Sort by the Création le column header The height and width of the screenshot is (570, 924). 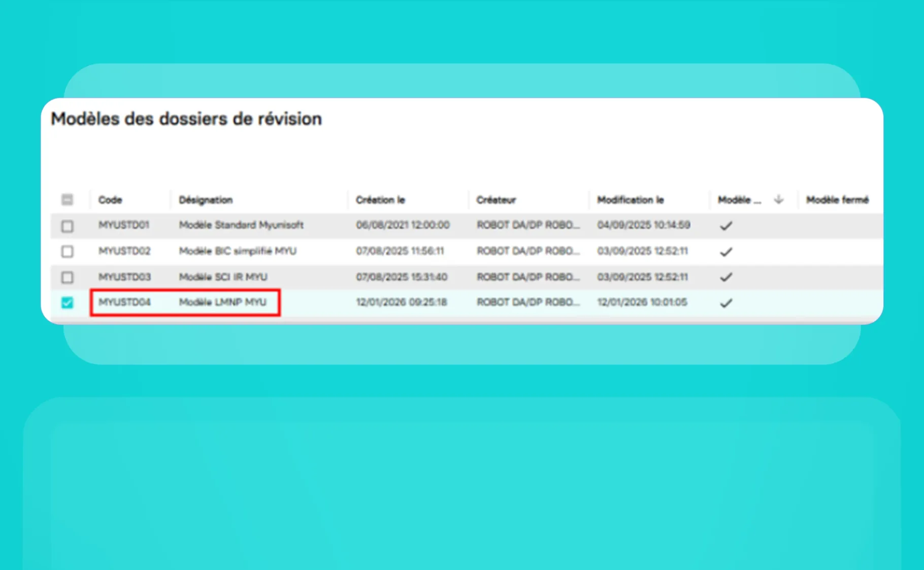pyautogui.click(x=380, y=200)
